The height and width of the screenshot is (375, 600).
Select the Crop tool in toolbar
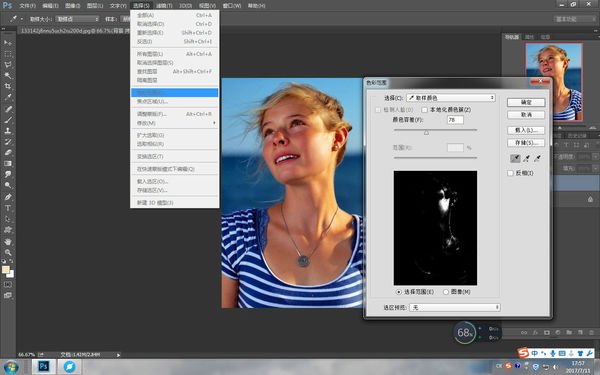click(8, 86)
